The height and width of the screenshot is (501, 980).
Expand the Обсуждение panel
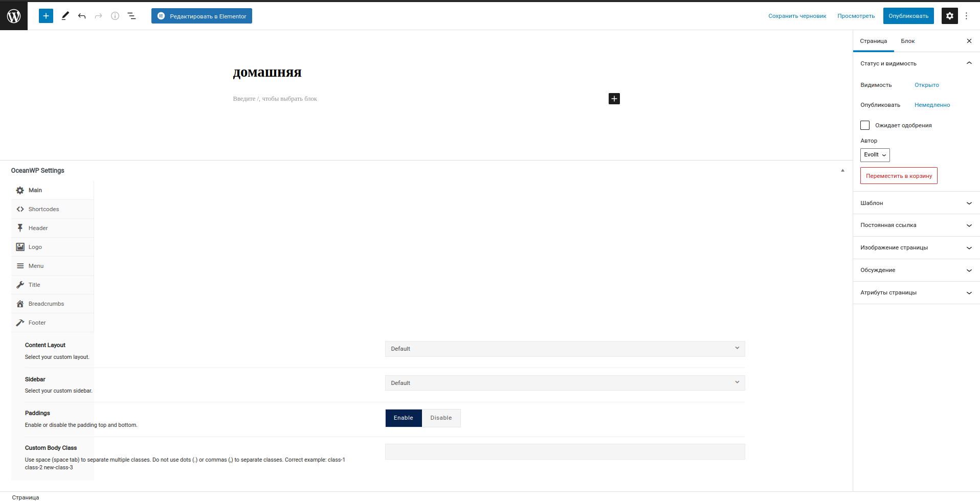[917, 270]
